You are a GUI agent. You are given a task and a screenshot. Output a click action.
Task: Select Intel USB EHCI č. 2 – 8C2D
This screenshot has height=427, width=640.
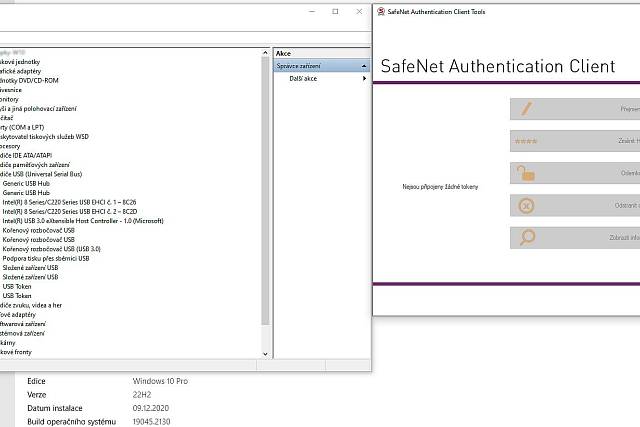pos(70,211)
